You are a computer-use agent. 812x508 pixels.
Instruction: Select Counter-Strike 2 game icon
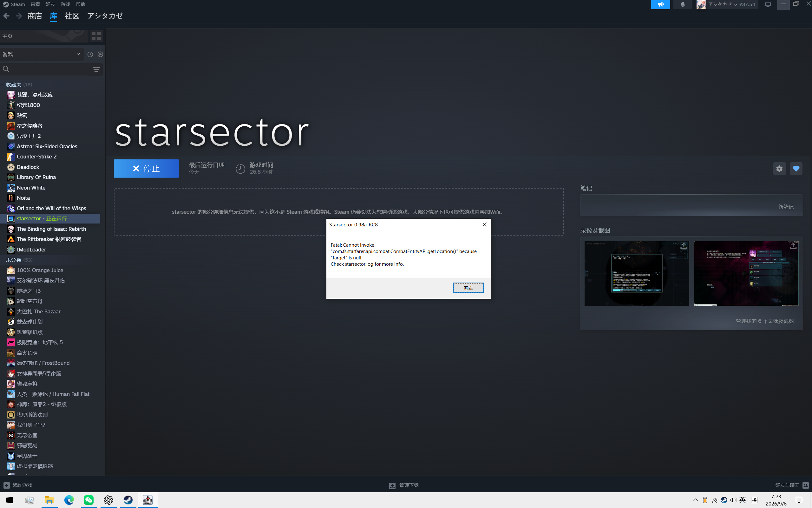click(x=11, y=157)
